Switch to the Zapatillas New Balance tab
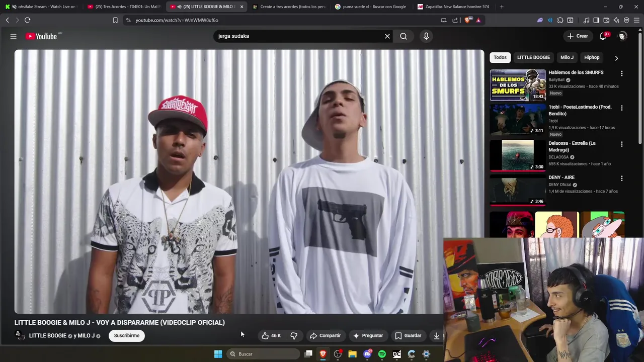Image resolution: width=644 pixels, height=362 pixels. point(454,7)
